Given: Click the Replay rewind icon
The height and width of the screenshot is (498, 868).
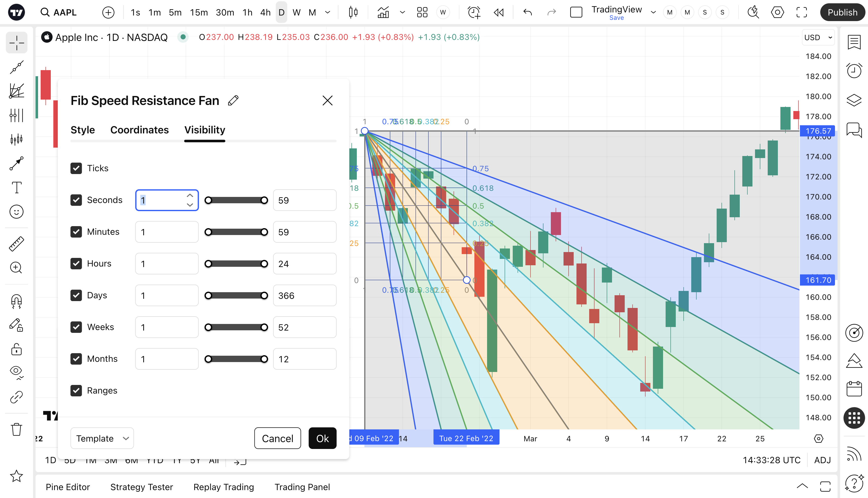Looking at the screenshot, I should click(499, 13).
